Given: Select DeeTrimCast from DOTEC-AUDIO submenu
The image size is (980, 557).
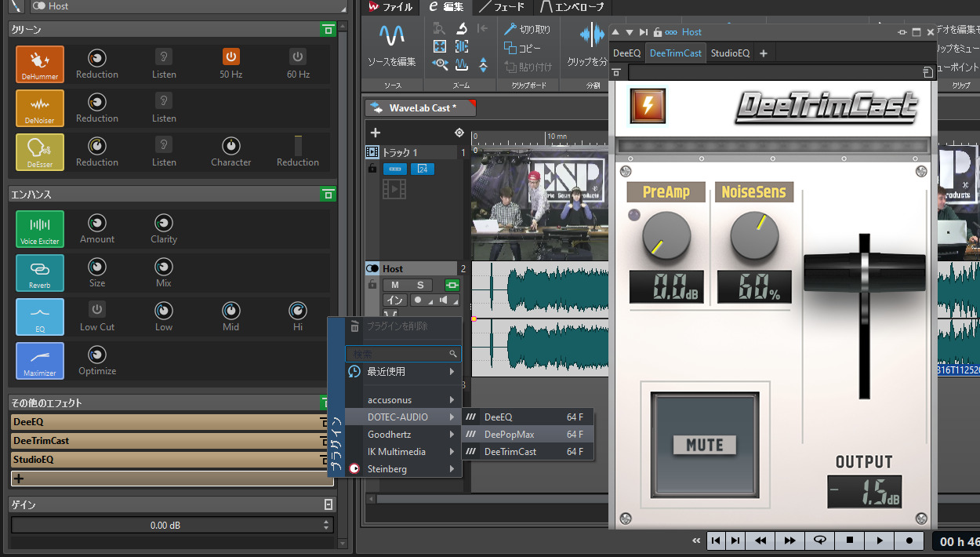Looking at the screenshot, I should click(x=528, y=452).
